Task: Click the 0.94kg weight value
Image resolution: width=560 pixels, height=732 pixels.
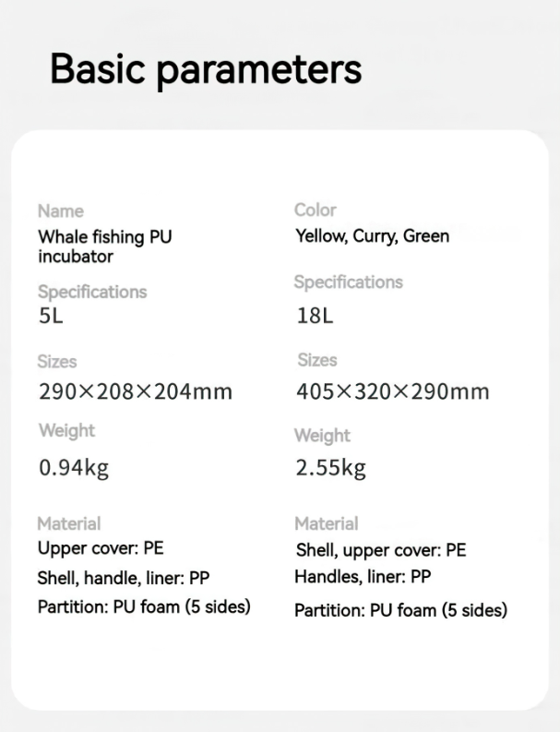Action: pos(74,468)
